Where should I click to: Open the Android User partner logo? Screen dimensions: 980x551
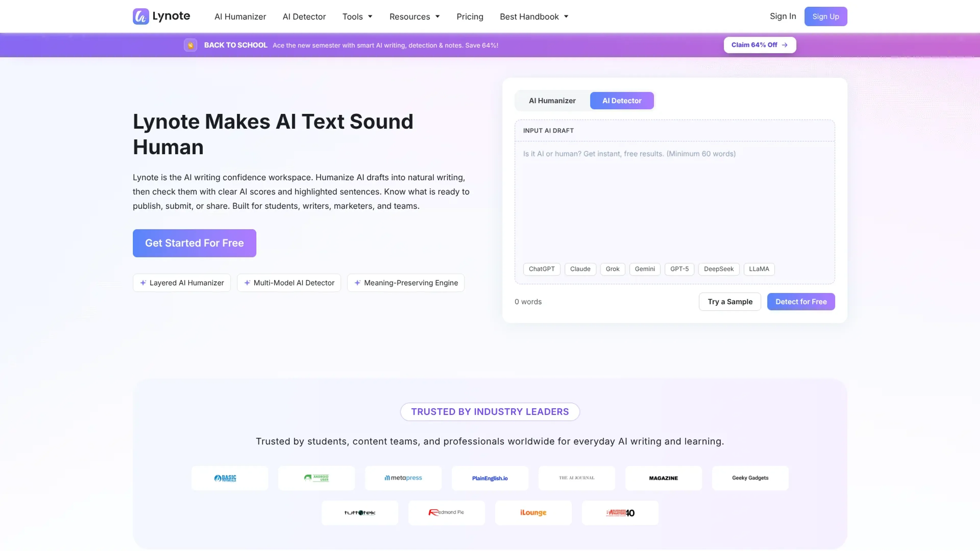[x=316, y=478]
